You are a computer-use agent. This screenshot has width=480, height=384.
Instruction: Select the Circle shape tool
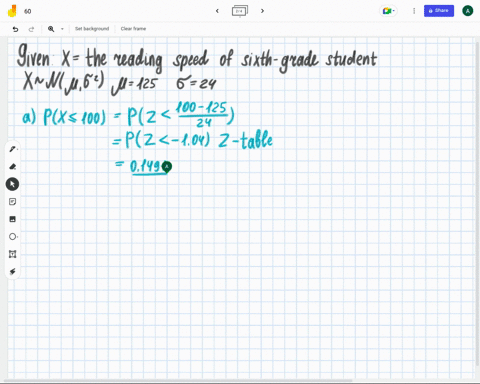(12, 237)
